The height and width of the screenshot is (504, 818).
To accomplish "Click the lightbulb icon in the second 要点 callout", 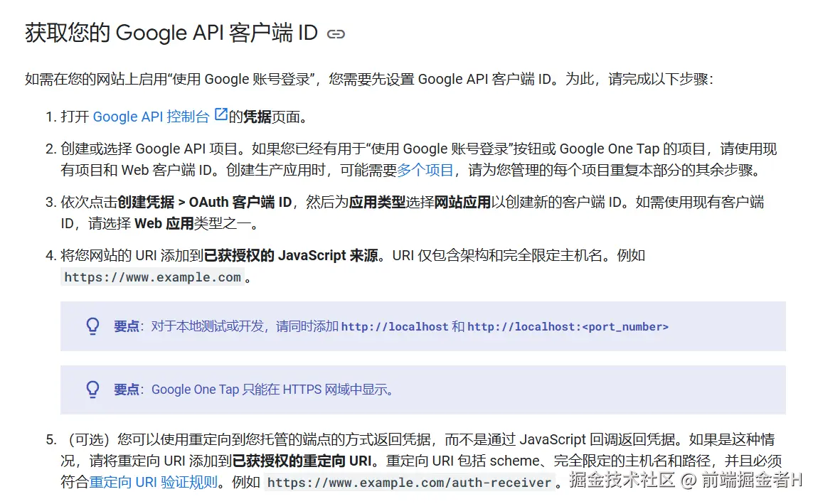I will (92, 390).
